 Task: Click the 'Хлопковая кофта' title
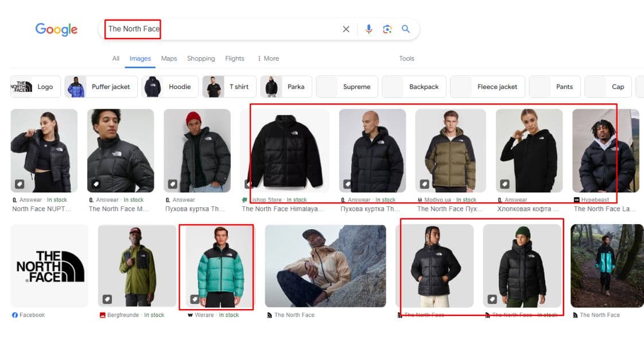(x=527, y=209)
